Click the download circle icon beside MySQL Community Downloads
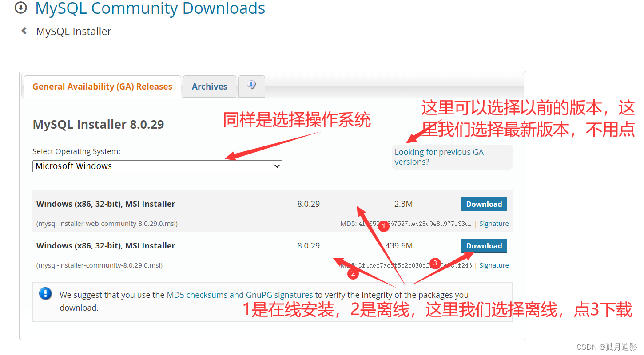This screenshot has width=644, height=355. click(20, 8)
